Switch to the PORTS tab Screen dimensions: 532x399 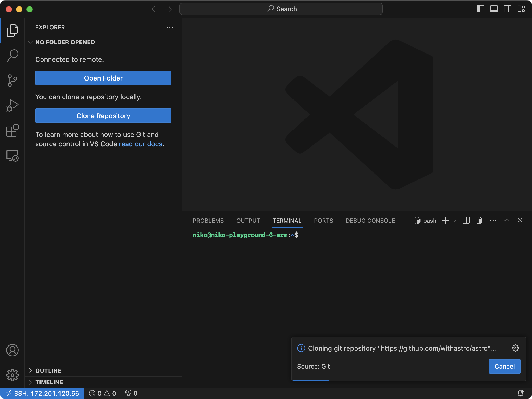pos(323,221)
